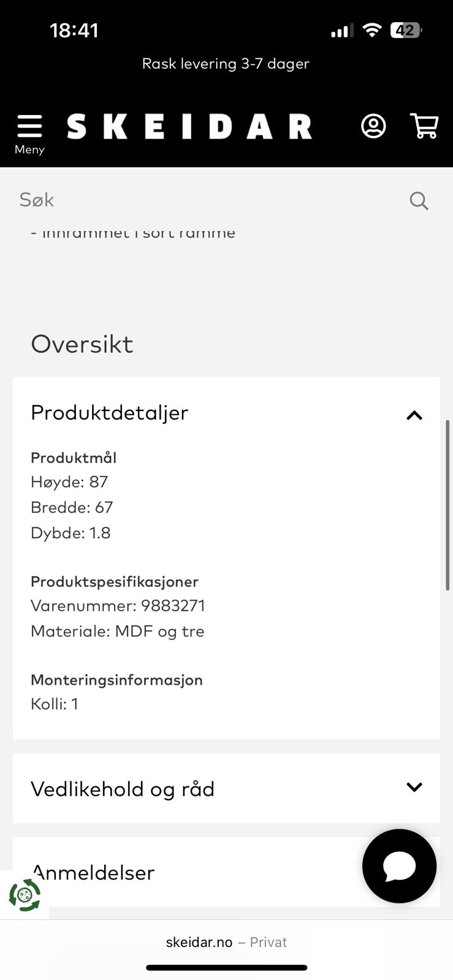
Task: Open the chat bubble support button
Action: pyautogui.click(x=399, y=866)
